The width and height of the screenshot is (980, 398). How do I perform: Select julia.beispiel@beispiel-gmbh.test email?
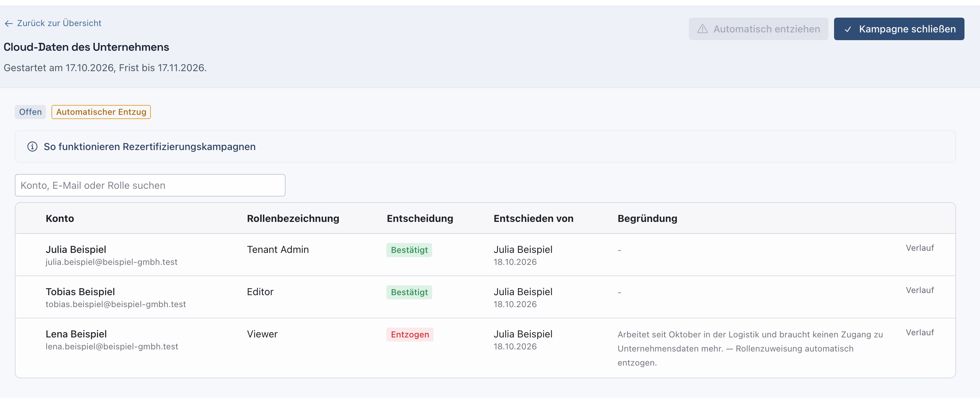111,262
